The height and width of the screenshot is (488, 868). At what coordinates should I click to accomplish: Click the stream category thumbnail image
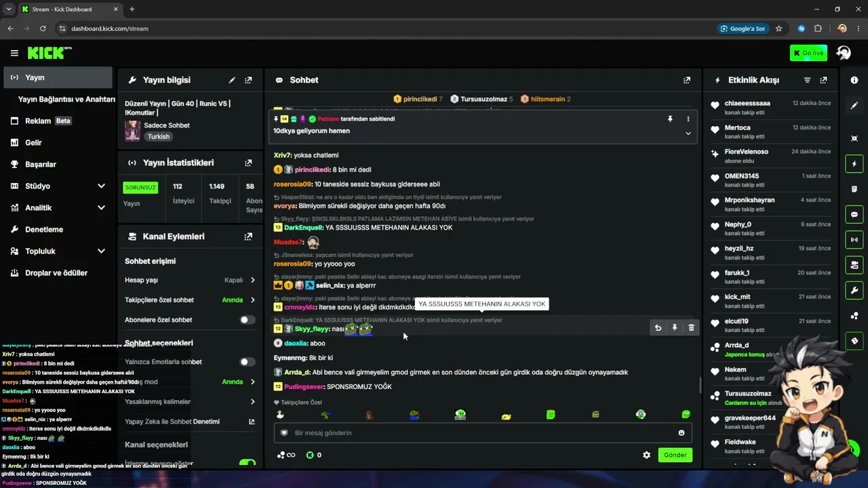[132, 130]
